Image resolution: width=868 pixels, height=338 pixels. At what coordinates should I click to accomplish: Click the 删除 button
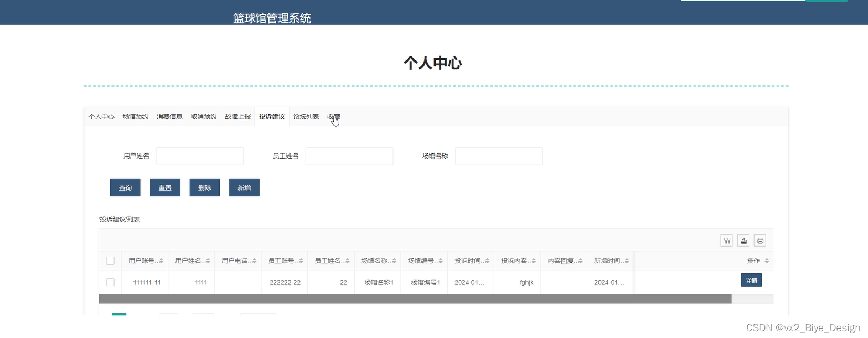point(204,188)
